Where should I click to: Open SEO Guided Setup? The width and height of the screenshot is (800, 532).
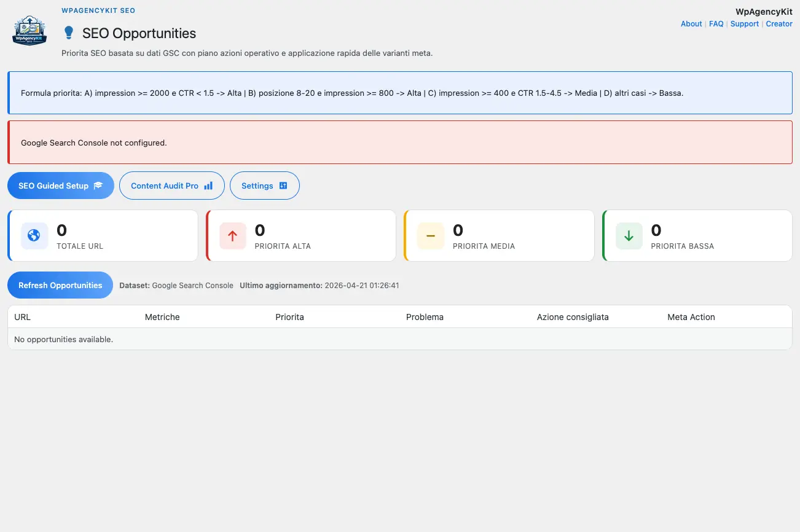coord(61,186)
